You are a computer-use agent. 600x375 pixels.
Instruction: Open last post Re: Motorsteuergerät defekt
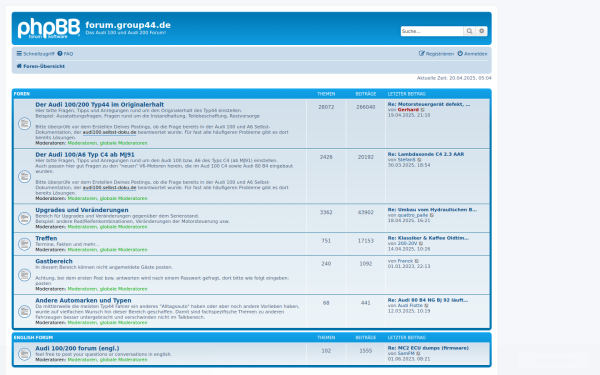pyautogui.click(x=429, y=104)
